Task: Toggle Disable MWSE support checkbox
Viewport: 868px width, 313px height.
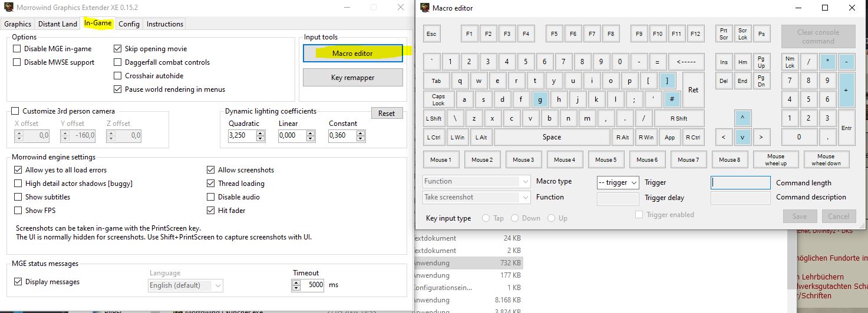Action: 17,62
